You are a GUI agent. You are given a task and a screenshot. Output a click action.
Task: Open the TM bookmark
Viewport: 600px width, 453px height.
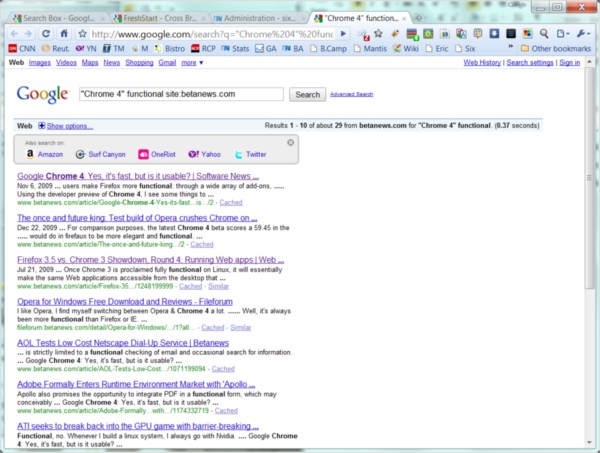(x=114, y=49)
